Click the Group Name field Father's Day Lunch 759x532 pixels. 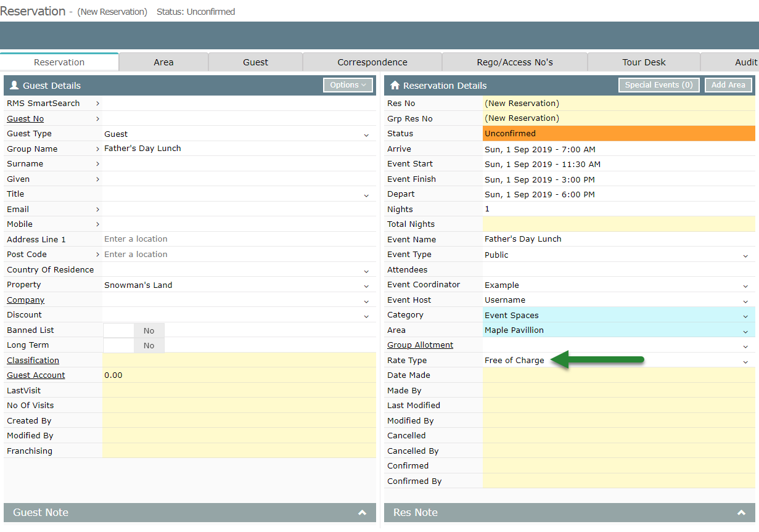click(x=239, y=149)
